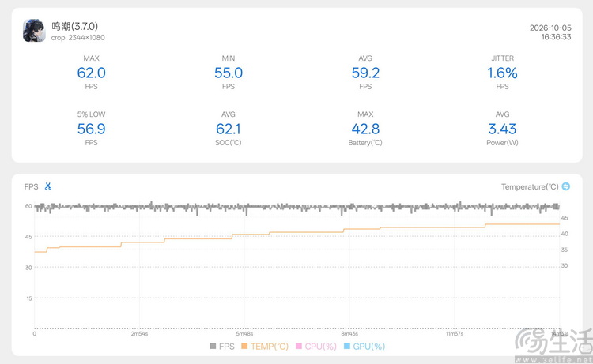Click the SOC(°C) unit label
The height and width of the screenshot is (364, 593).
(229, 143)
